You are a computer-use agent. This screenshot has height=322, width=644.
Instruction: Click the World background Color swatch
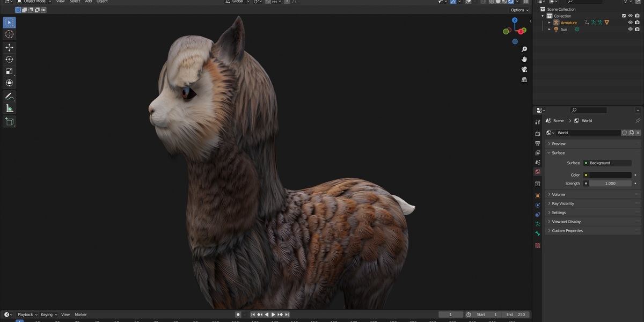[x=610, y=175]
